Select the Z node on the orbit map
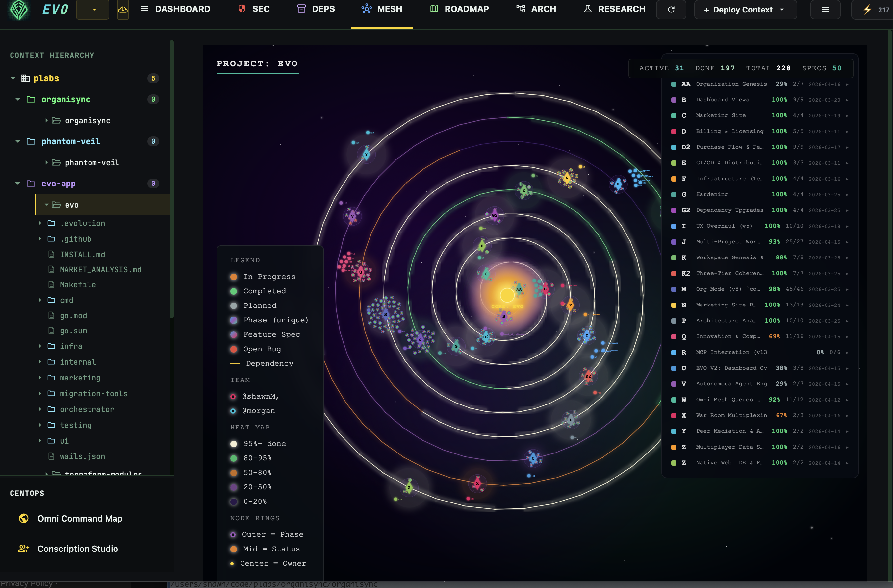Image resolution: width=893 pixels, height=588 pixels. click(x=409, y=487)
